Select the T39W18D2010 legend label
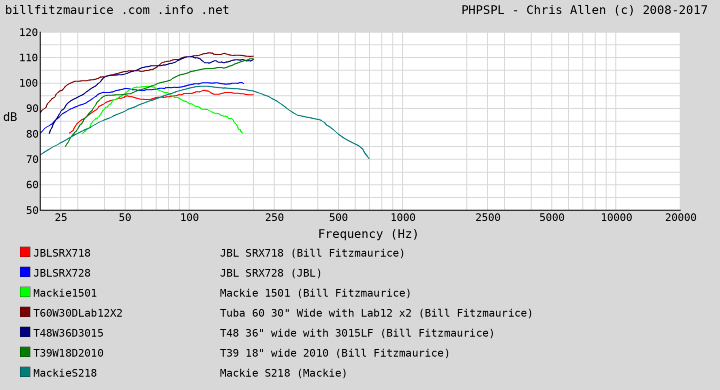 (68, 353)
